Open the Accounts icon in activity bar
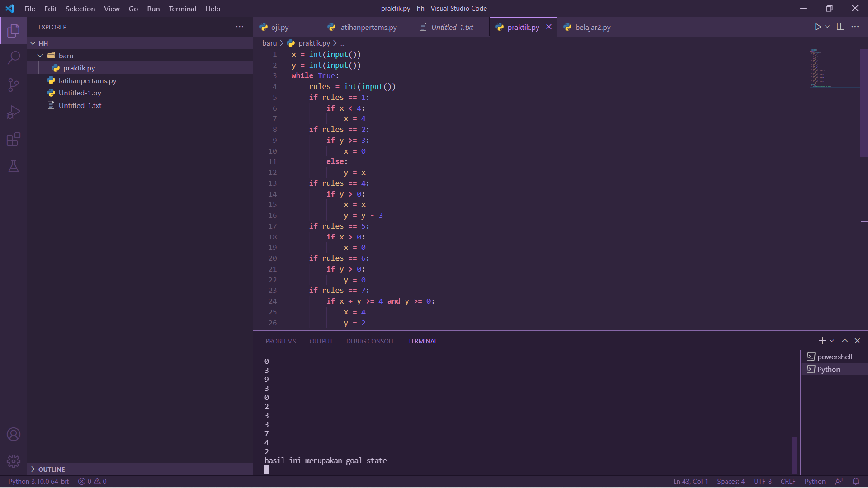 click(14, 434)
